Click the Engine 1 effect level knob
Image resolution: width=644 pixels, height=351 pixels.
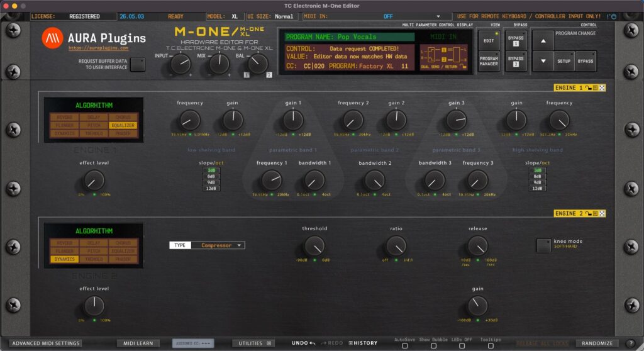point(94,181)
